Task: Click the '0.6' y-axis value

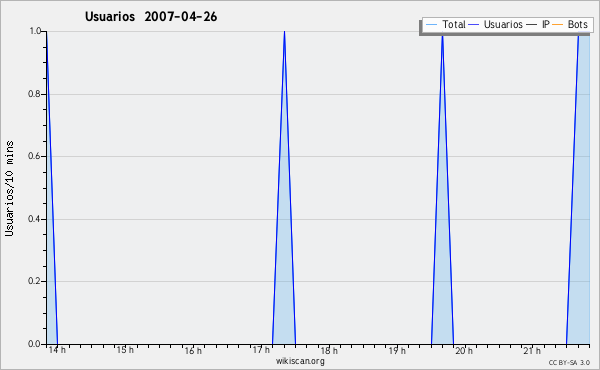Action: pos(34,156)
